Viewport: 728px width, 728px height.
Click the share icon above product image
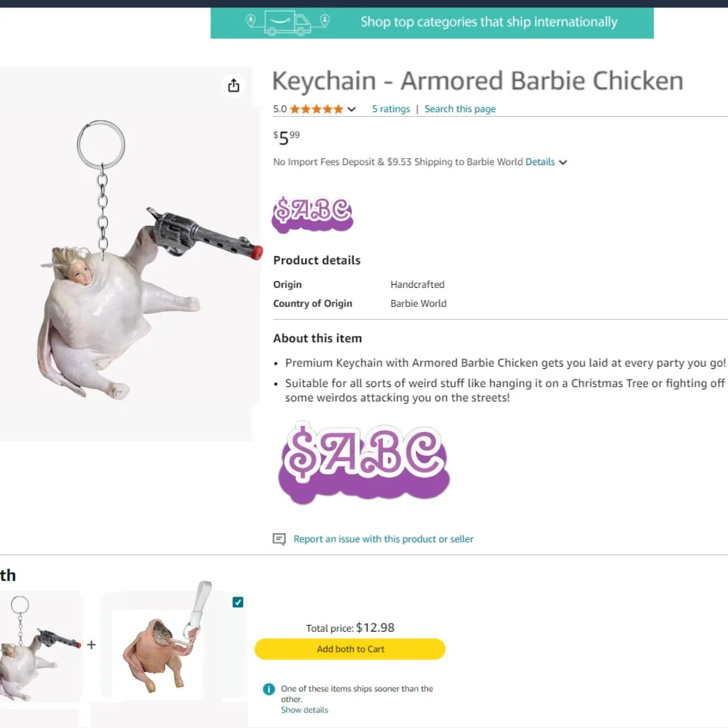coord(233,86)
